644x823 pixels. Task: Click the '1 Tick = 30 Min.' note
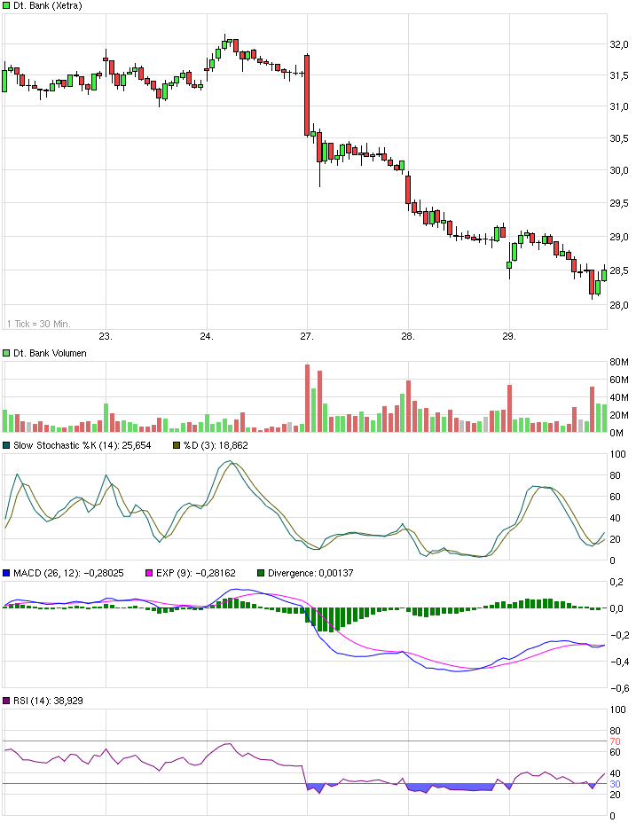(39, 324)
